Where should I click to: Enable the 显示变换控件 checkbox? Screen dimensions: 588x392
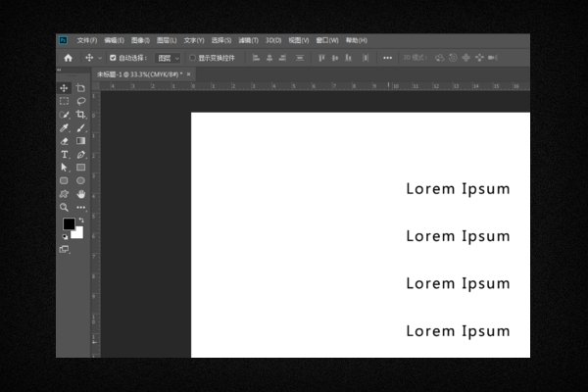click(193, 58)
